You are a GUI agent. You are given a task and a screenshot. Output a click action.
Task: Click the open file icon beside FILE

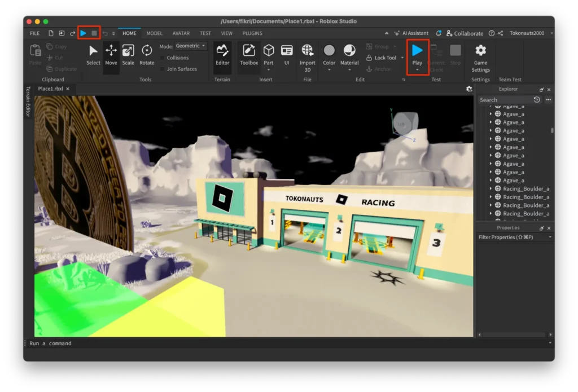click(62, 33)
